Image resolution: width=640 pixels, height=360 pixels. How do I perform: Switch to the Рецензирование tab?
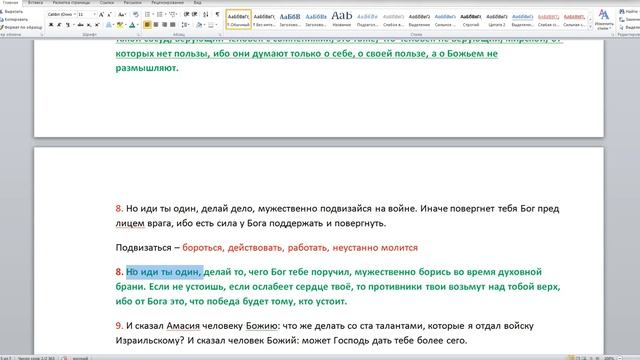click(x=167, y=2)
